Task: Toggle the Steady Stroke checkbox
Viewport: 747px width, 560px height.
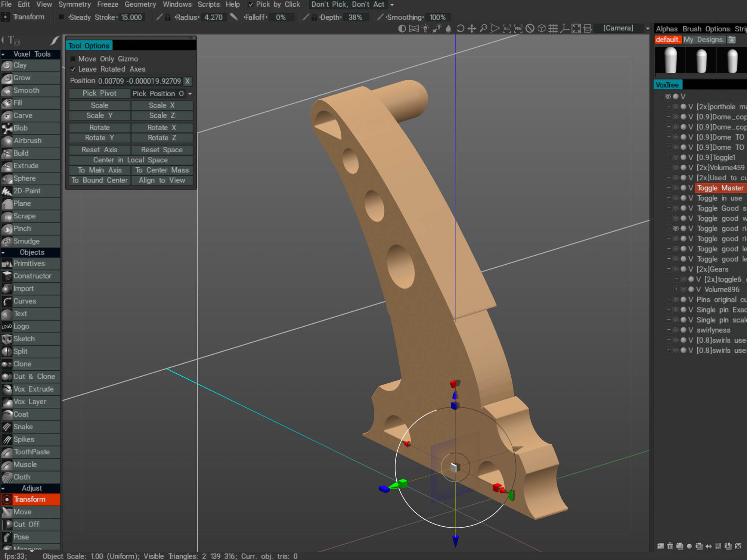Action: [62, 17]
